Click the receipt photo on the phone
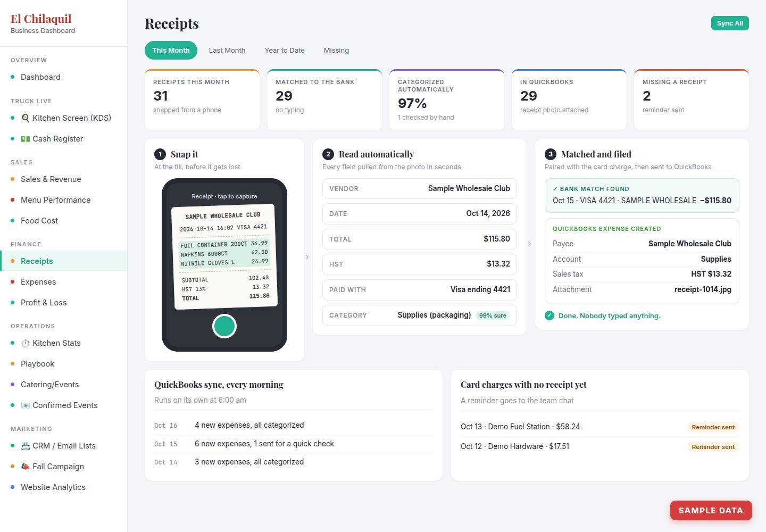 [224, 256]
